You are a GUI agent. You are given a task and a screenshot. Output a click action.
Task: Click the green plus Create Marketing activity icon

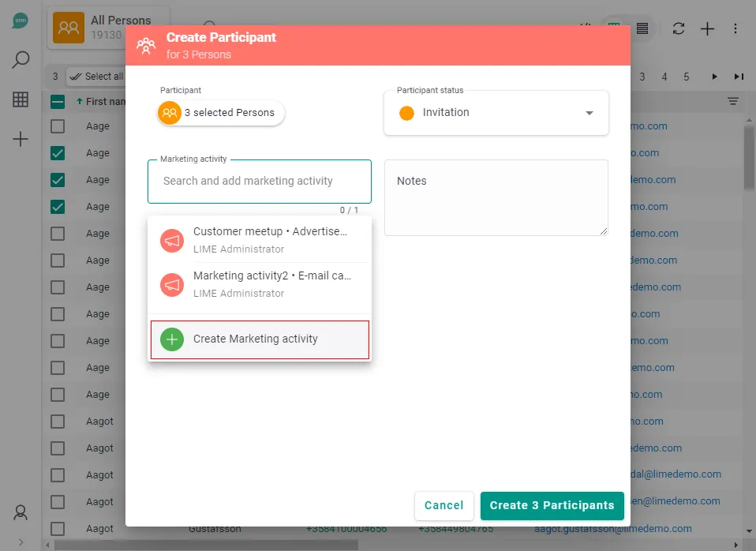(x=172, y=339)
